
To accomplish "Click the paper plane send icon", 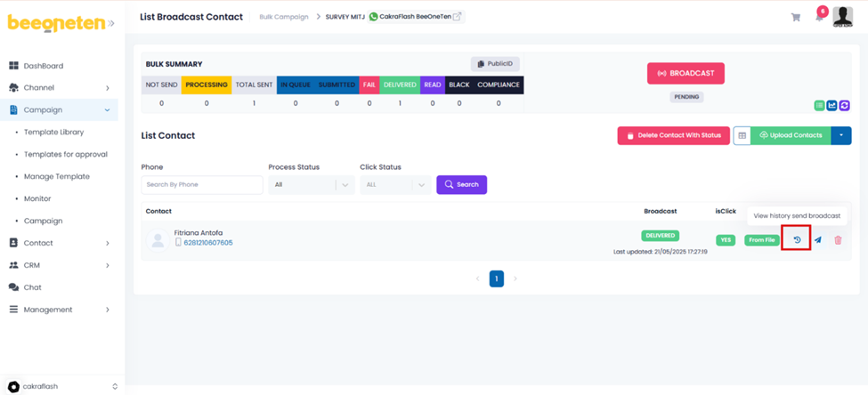I will [x=817, y=240].
